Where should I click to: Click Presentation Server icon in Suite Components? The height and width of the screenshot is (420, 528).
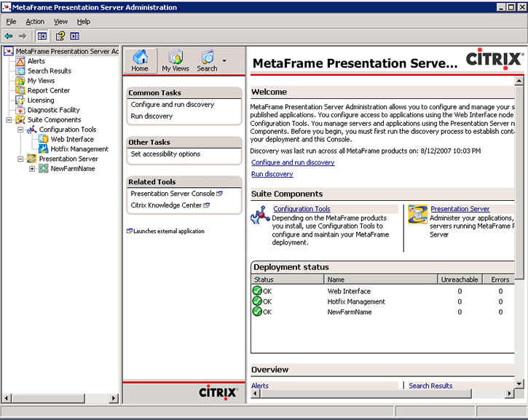(x=417, y=215)
